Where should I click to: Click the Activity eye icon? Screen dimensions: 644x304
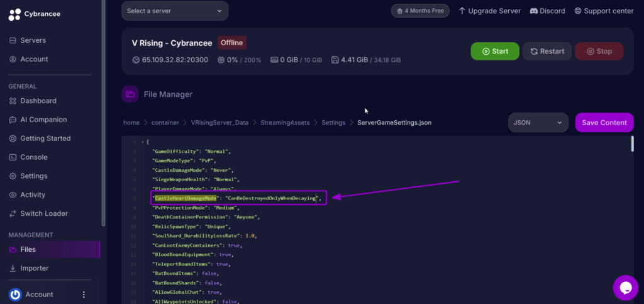pos(13,194)
